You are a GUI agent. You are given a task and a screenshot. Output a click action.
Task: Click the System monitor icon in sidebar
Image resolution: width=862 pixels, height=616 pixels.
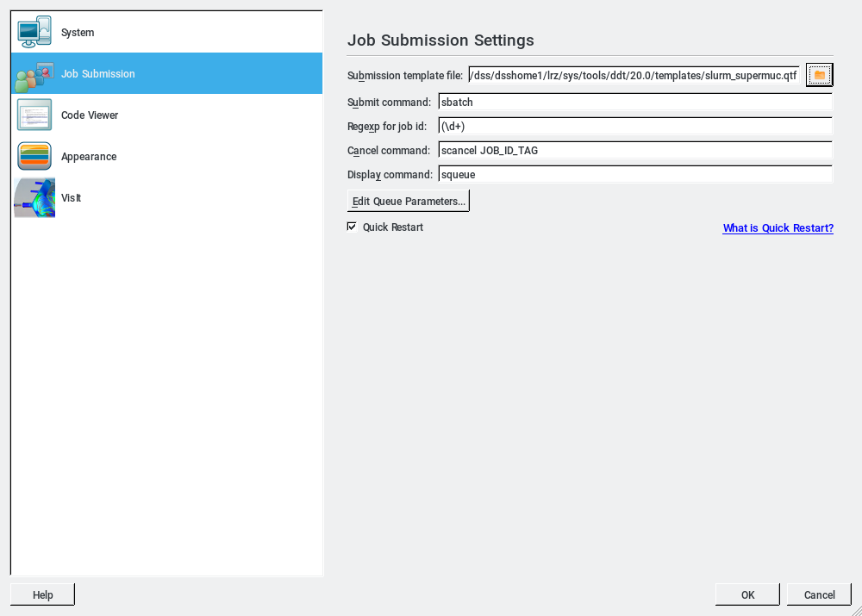coord(34,33)
